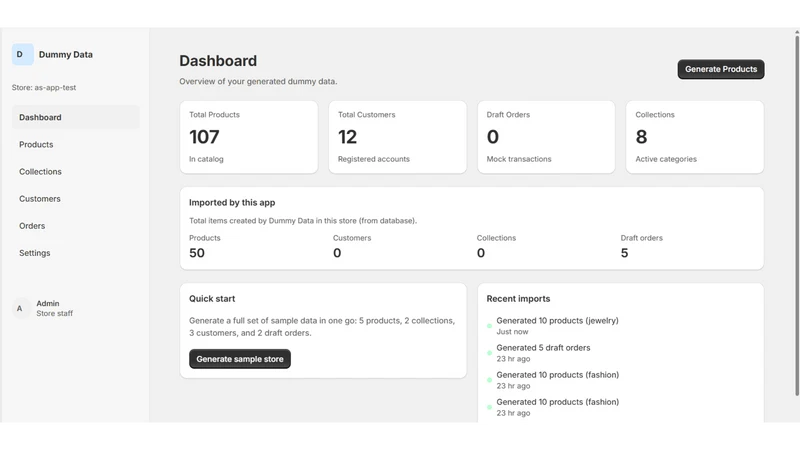Select the Draft Orders card

[x=546, y=137]
